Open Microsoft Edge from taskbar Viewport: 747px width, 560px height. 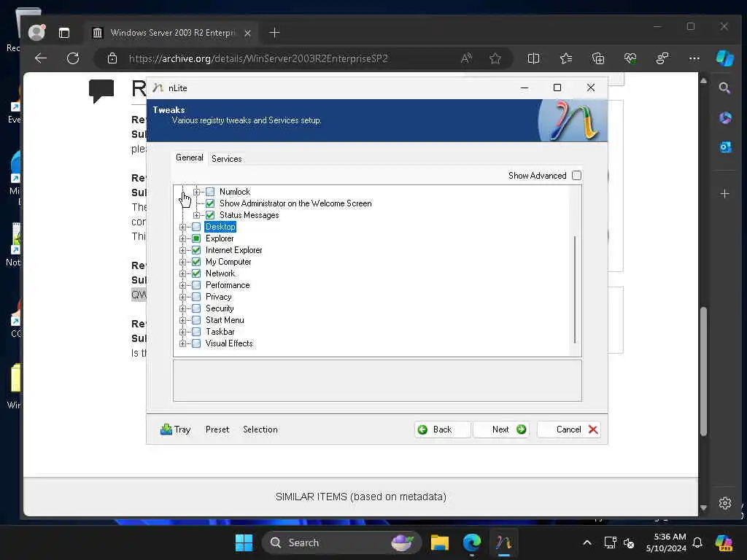pos(472,542)
